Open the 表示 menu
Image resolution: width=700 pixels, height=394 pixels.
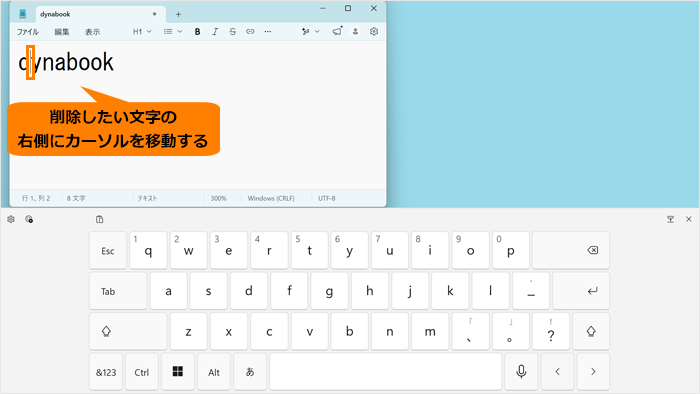click(x=92, y=32)
